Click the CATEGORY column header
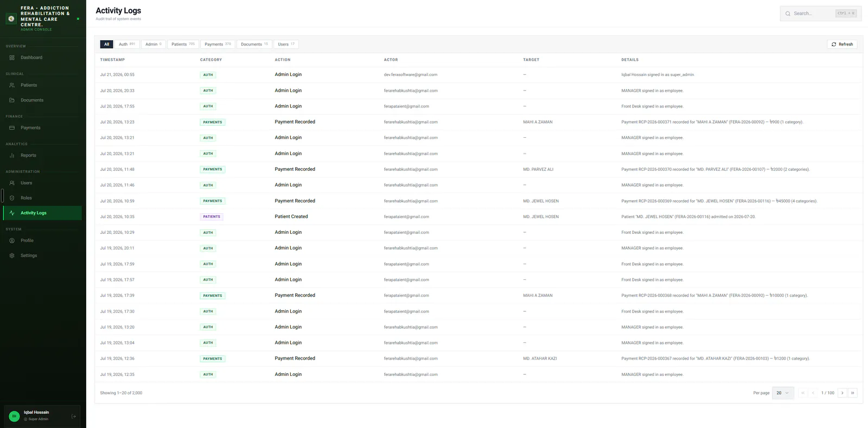The image size is (868, 428). [x=211, y=60]
